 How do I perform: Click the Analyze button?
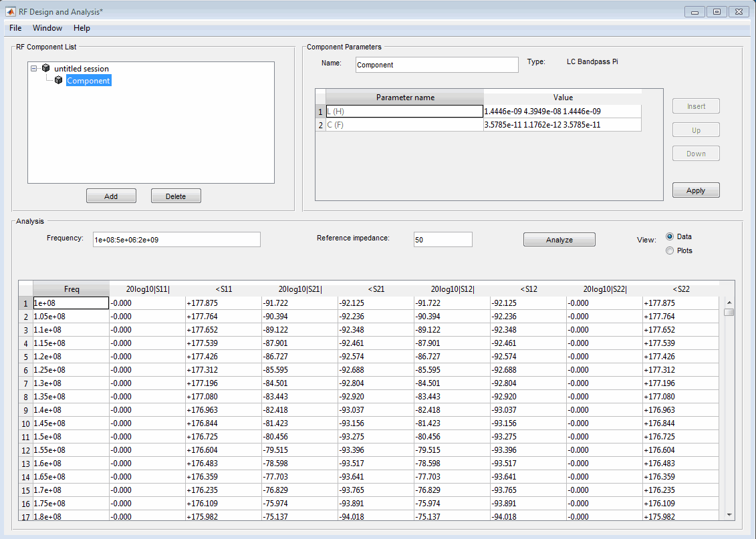[x=559, y=239]
